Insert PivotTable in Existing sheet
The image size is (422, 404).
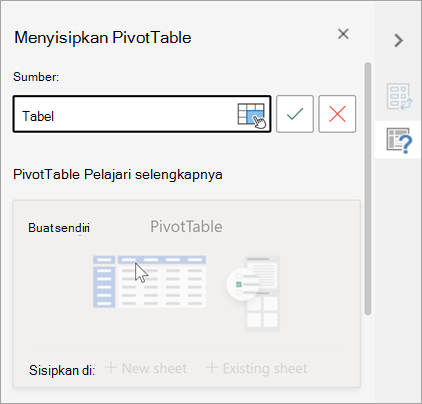tap(257, 368)
